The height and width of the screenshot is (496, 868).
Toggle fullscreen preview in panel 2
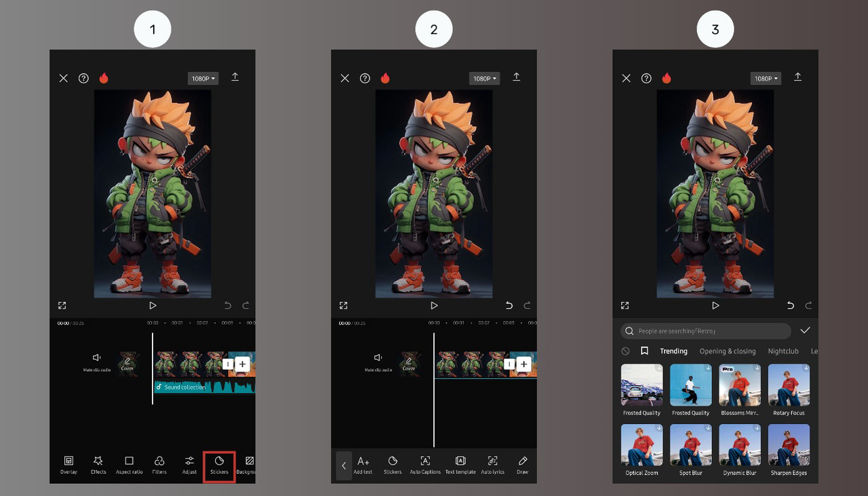pyautogui.click(x=343, y=305)
